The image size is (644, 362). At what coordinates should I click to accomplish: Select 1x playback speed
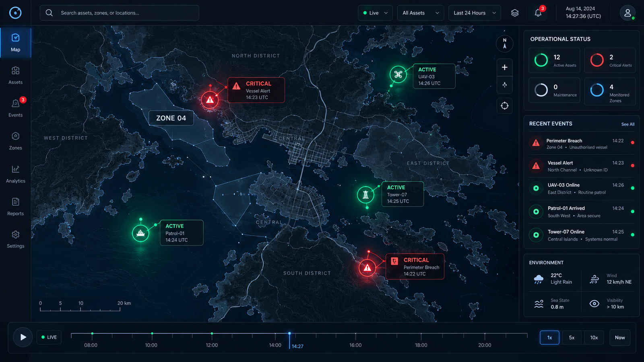pyautogui.click(x=549, y=337)
